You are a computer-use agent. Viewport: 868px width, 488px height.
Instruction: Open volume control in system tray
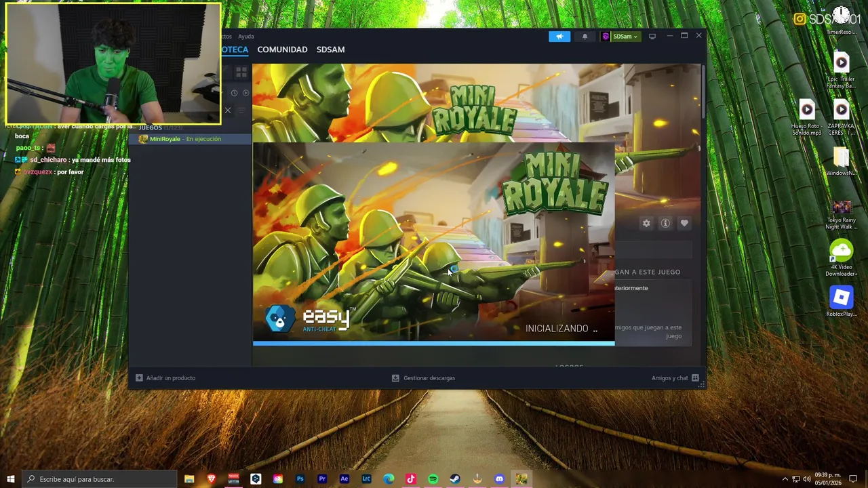click(x=806, y=479)
